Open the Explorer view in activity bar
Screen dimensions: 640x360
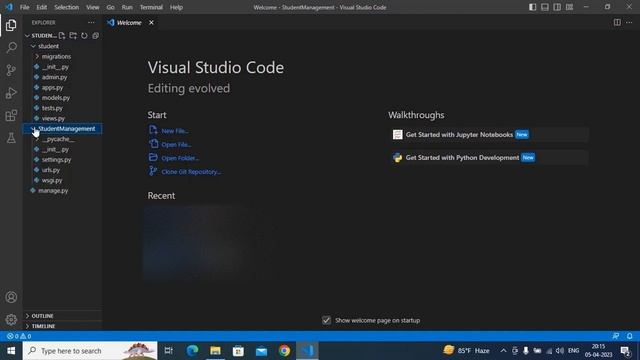(11, 25)
